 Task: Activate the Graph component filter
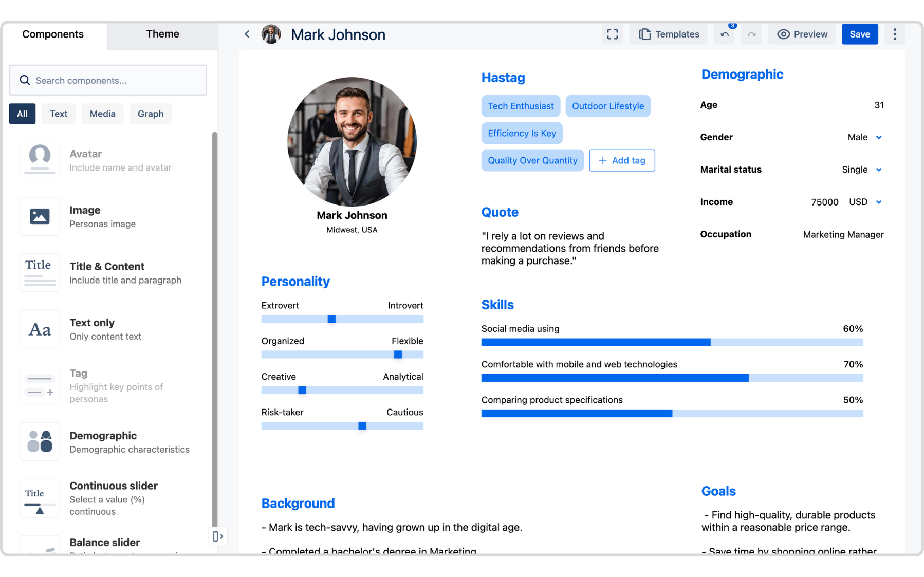coord(151,114)
